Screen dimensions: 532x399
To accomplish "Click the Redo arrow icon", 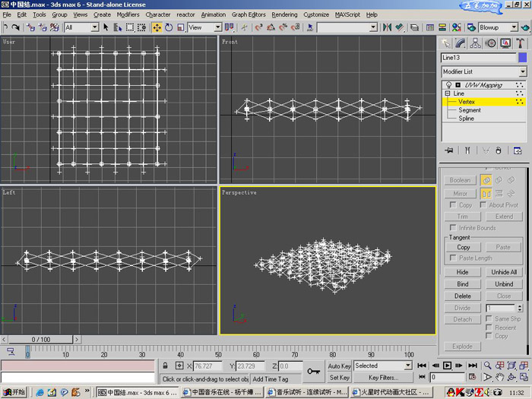I will [16, 27].
